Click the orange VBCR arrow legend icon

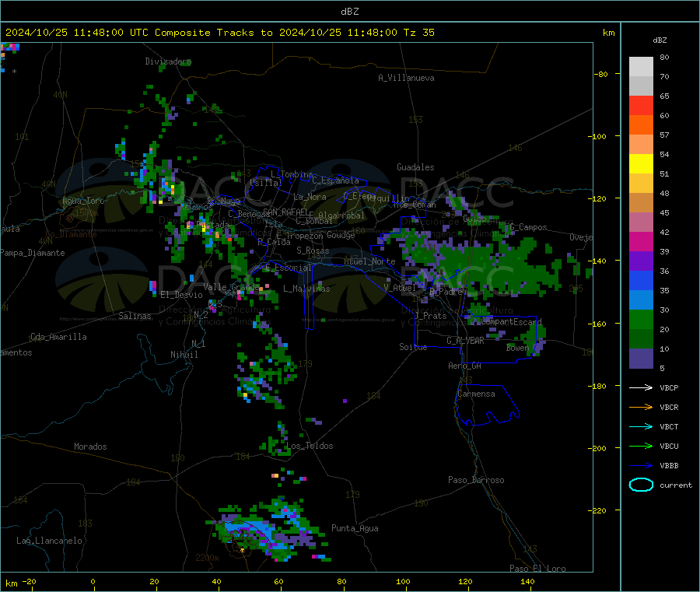(x=641, y=407)
